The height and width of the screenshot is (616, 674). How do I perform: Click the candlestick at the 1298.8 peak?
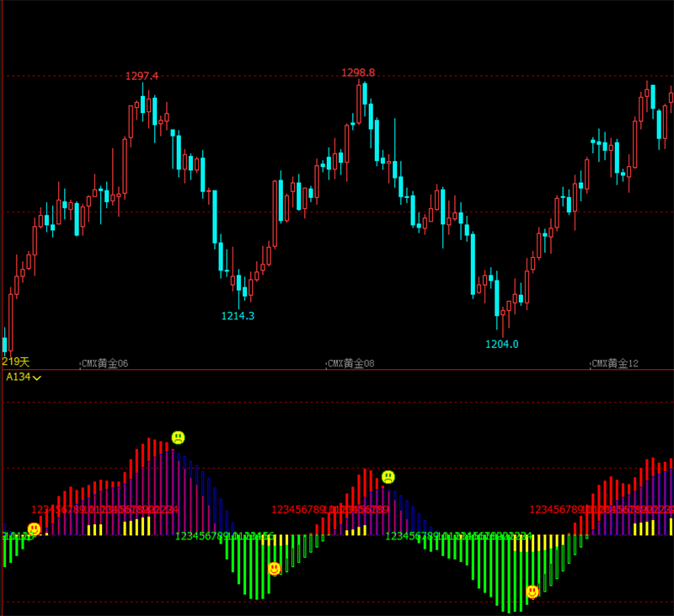(x=359, y=104)
